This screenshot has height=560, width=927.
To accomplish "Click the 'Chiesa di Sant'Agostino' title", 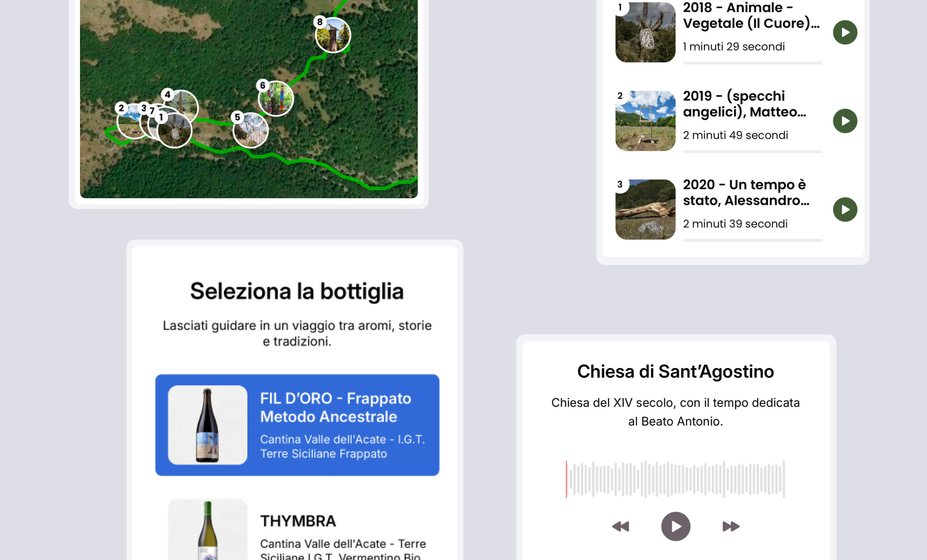I will tap(676, 371).
